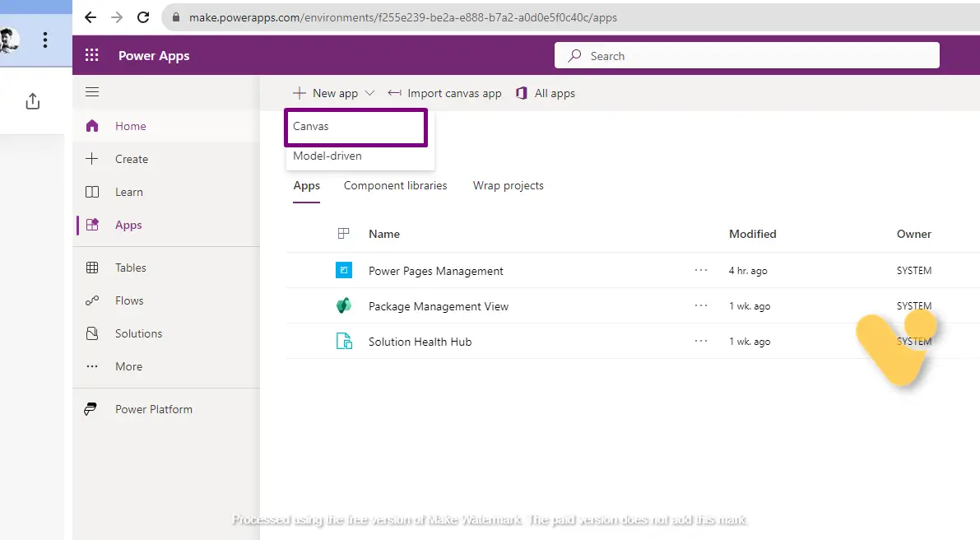Click the share icon in the left panel

tap(32, 101)
